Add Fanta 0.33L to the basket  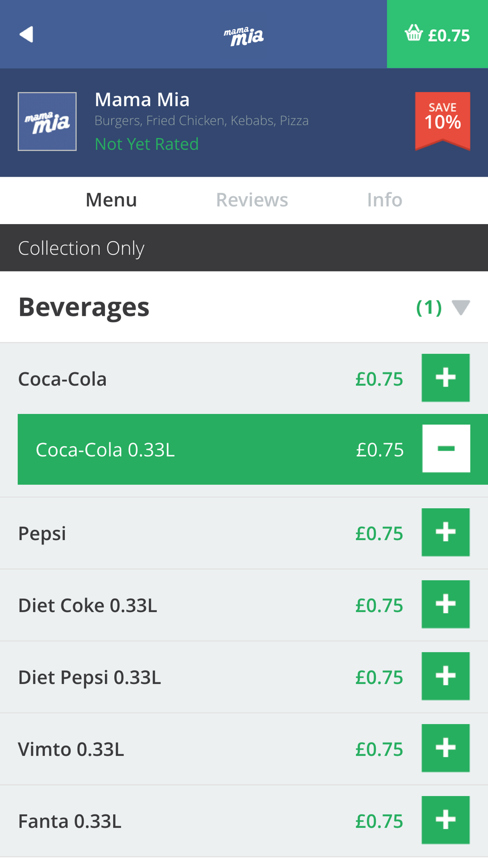[446, 820]
